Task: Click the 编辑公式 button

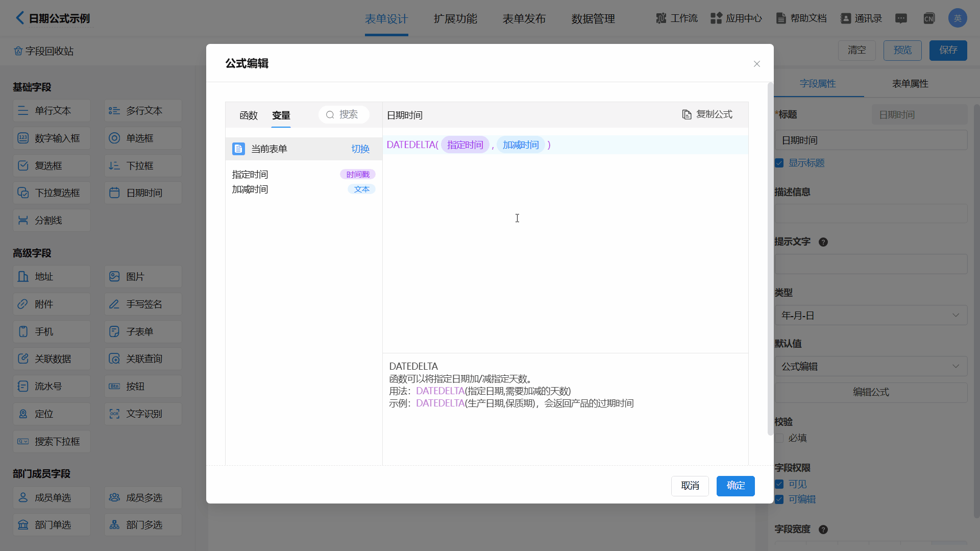Action: point(871,392)
